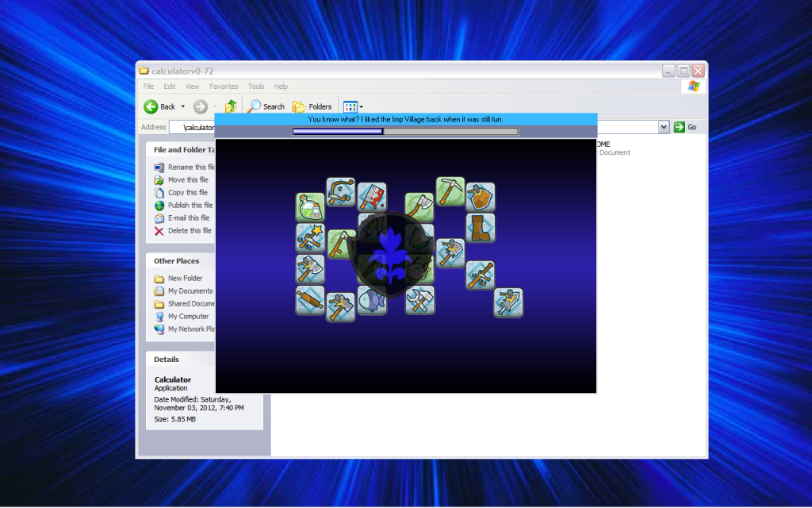The height and width of the screenshot is (508, 812).
Task: Open the View menu
Action: [x=192, y=87]
